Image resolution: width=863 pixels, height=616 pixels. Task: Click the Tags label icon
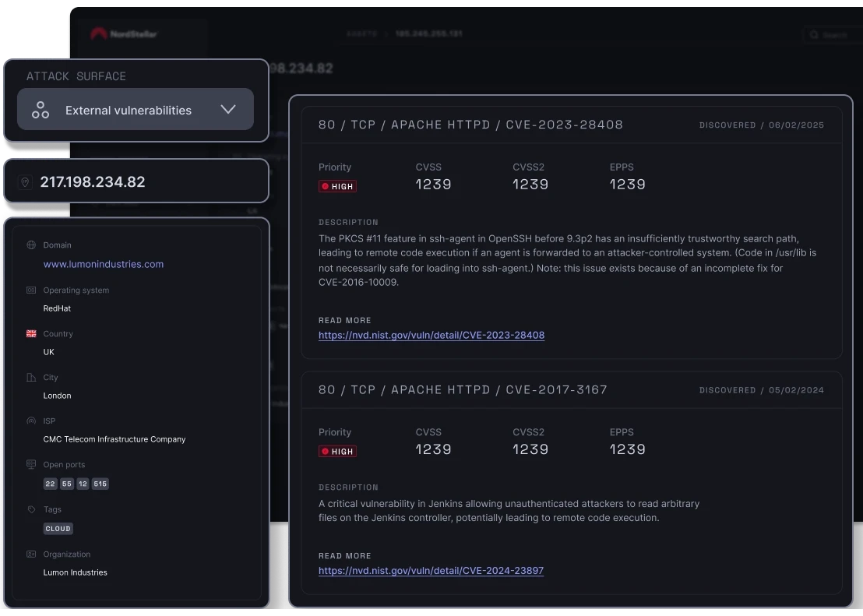(31, 509)
